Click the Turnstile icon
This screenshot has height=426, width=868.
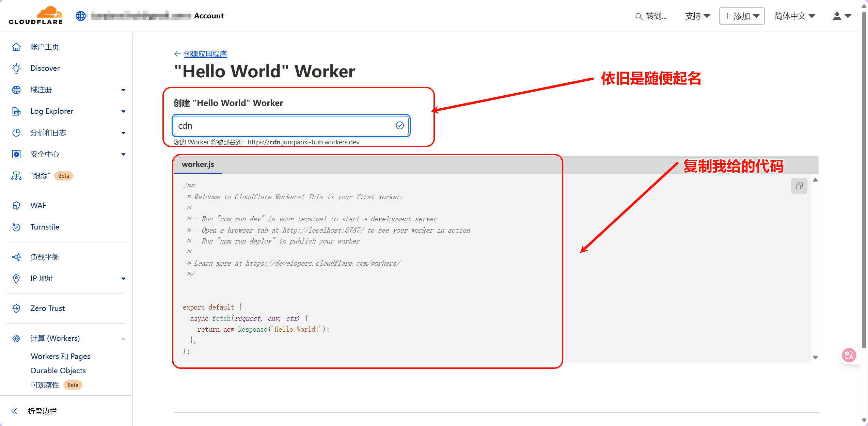pyautogui.click(x=16, y=227)
